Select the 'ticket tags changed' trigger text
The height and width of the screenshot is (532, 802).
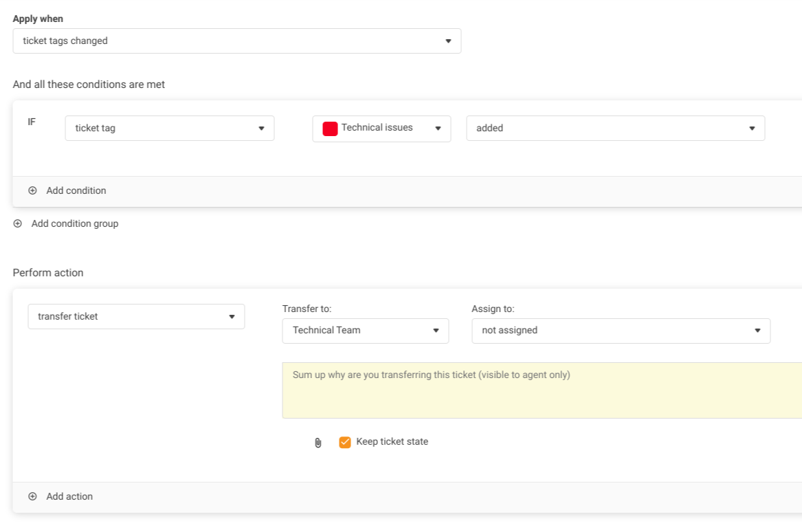(65, 41)
